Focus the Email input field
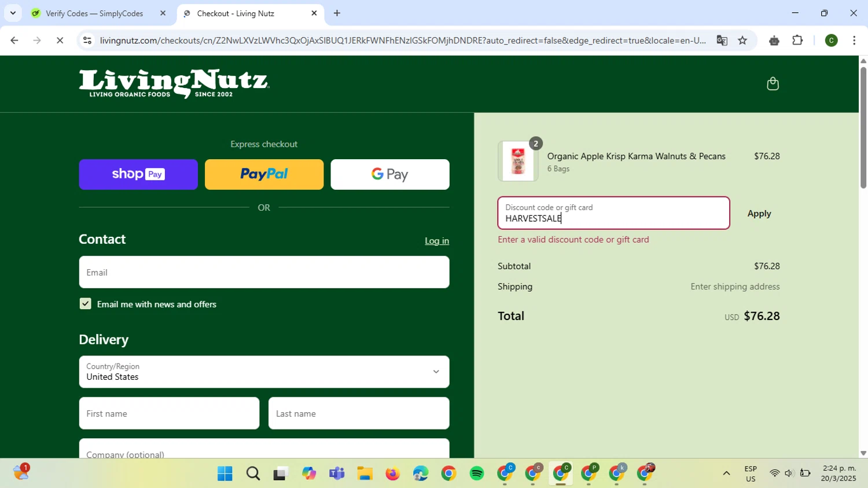This screenshot has height=488, width=868. coord(264,272)
